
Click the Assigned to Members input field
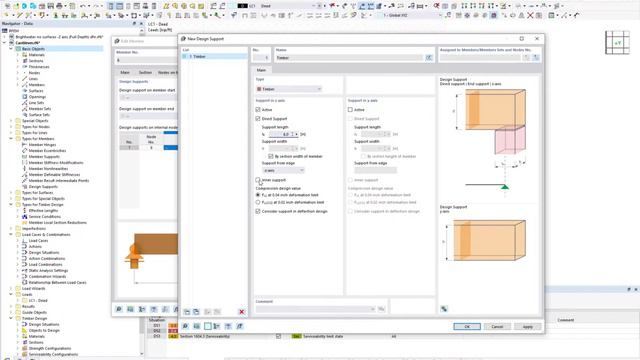(480, 58)
